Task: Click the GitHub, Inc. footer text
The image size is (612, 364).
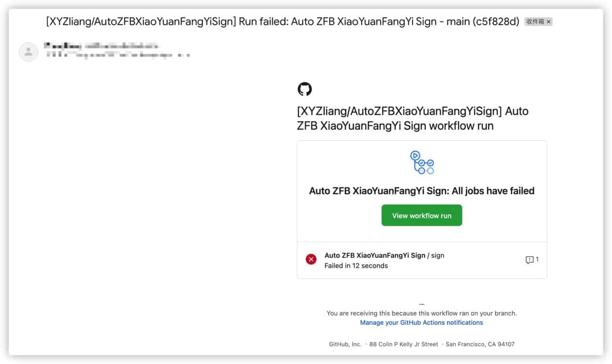Action: pos(345,344)
